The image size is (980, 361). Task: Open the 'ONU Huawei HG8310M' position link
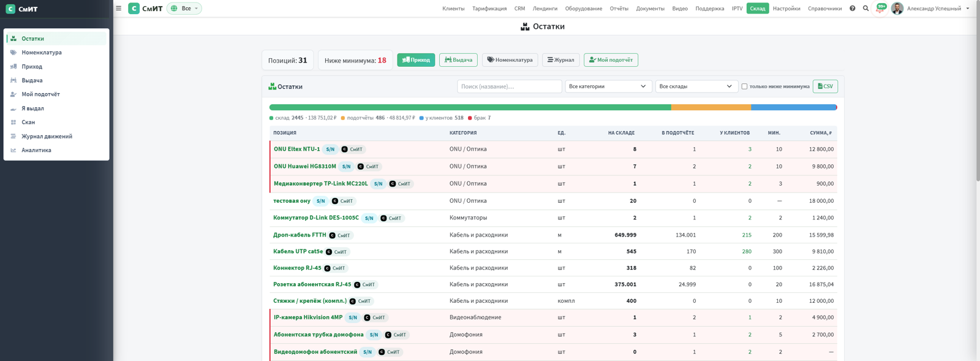pos(305,166)
